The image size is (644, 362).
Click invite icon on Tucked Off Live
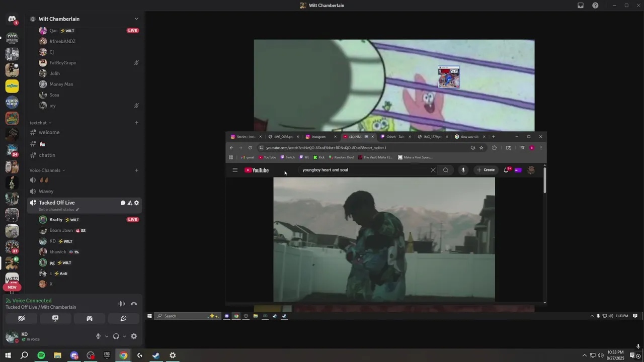[x=130, y=203]
